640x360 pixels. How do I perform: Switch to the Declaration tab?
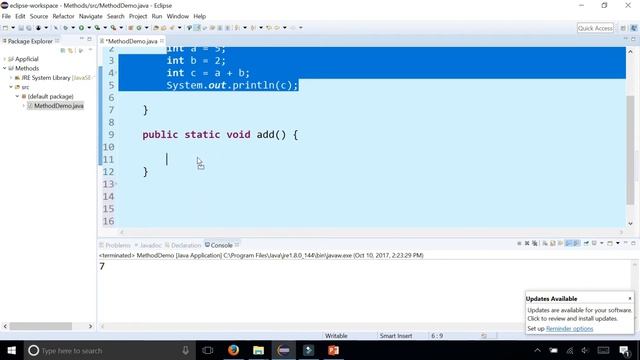pos(183,245)
